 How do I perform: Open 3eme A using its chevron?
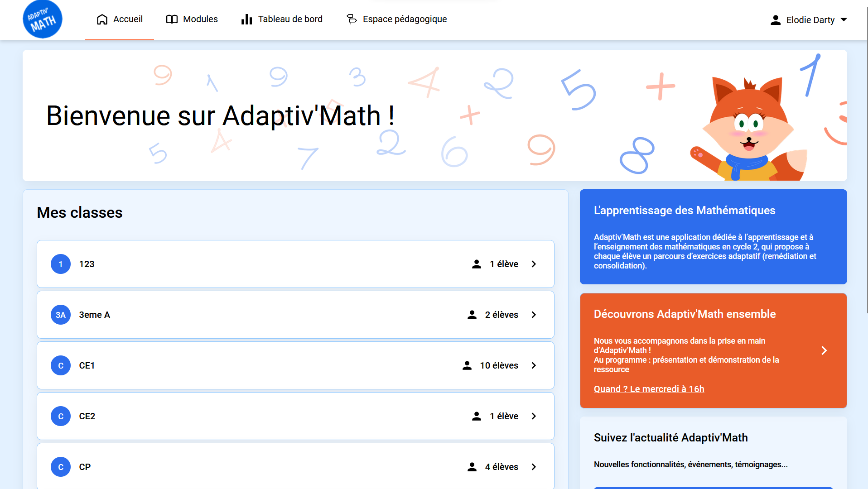534,315
